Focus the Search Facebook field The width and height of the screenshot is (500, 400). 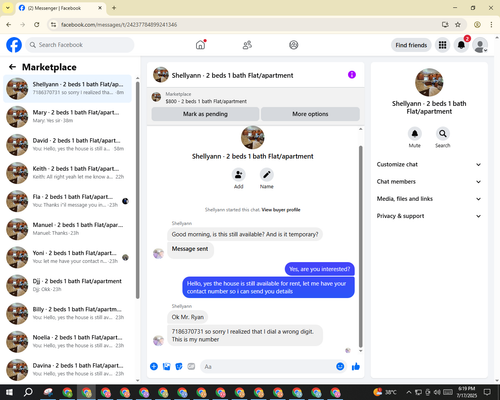(x=80, y=45)
